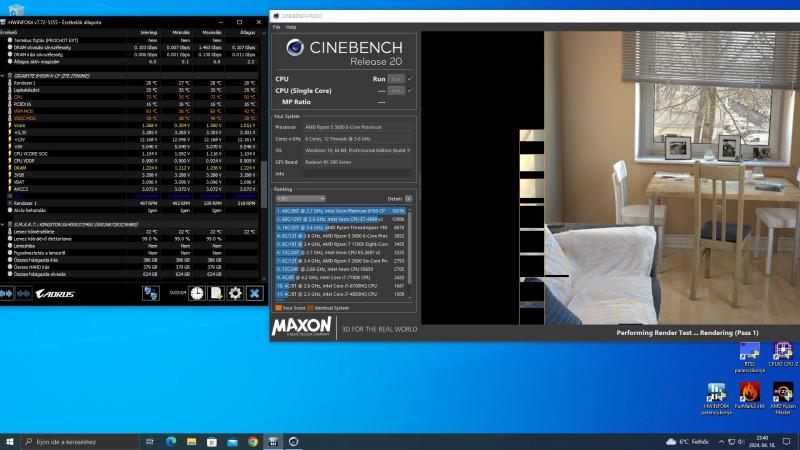Collapse the S.M.A.R.T. Kingston sensor group
This screenshot has width=800, height=450.
pos(3,224)
